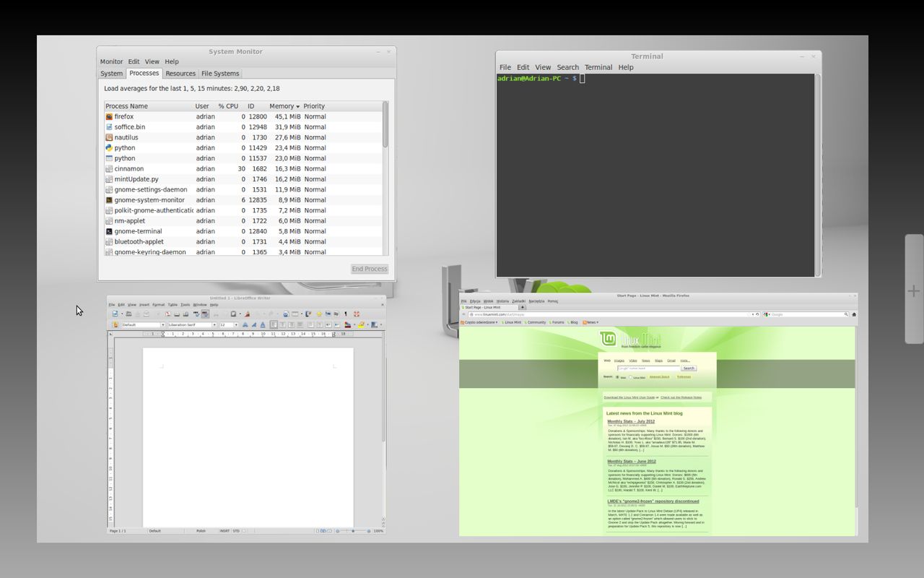This screenshot has width=924, height=578.
Task: Add workspace with the plus button
Action: [913, 290]
